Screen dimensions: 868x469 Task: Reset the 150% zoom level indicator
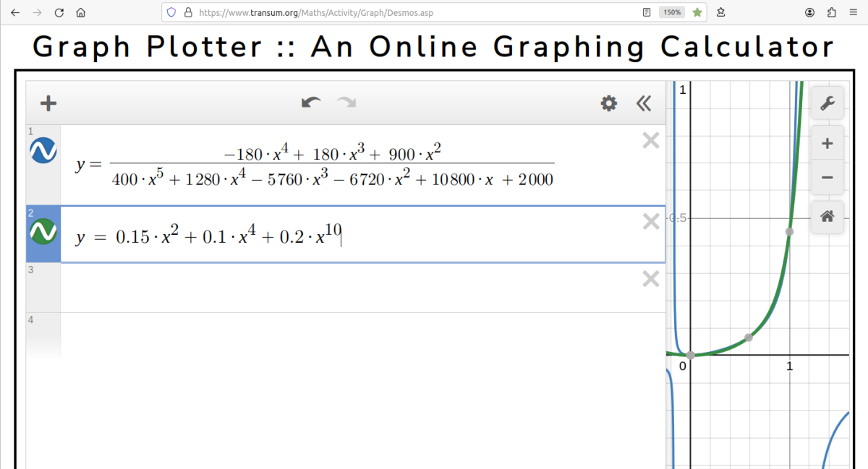click(672, 12)
